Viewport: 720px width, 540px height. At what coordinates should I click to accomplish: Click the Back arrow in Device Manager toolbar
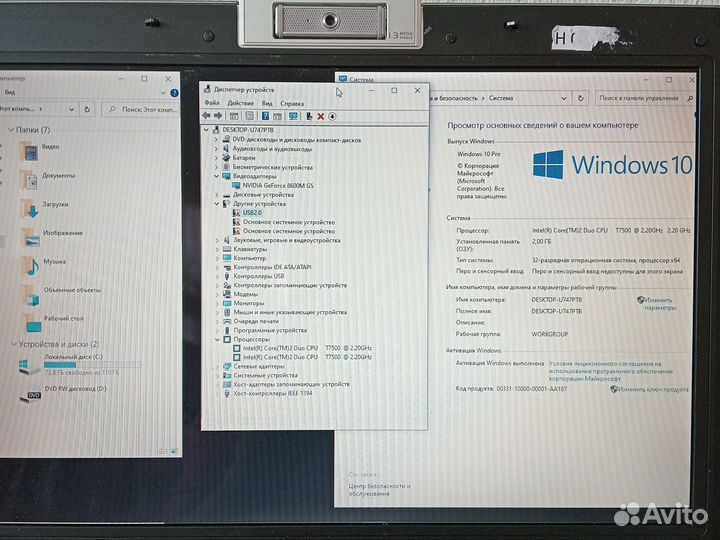(206, 116)
